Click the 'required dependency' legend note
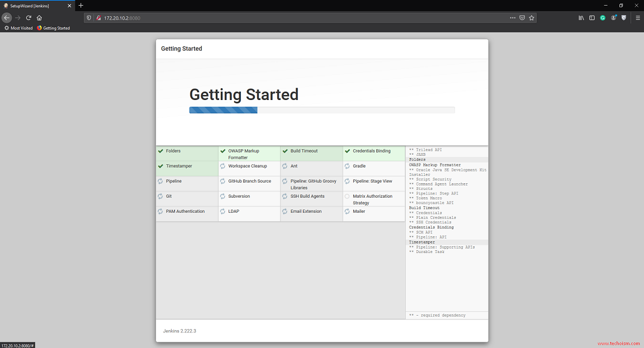644x348 pixels. pos(437,315)
